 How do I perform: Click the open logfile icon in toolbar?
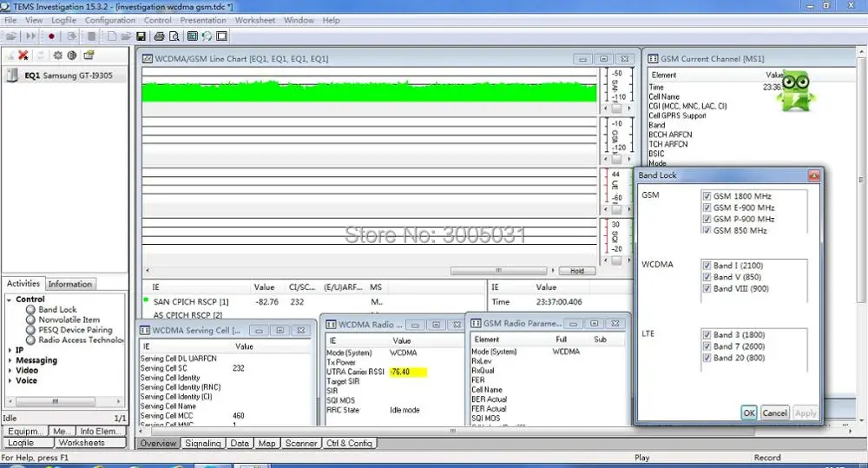coord(11,36)
